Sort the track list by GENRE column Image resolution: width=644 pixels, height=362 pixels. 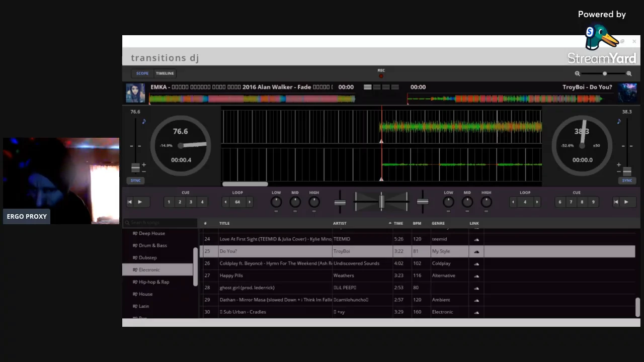tap(438, 223)
